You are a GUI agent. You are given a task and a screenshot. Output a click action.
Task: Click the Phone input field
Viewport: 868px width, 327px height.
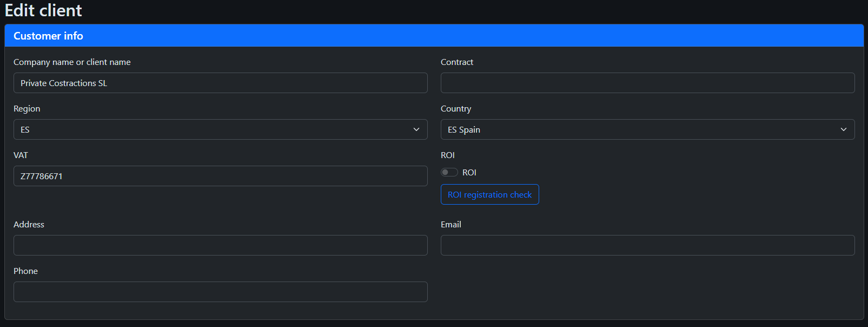[x=220, y=292]
